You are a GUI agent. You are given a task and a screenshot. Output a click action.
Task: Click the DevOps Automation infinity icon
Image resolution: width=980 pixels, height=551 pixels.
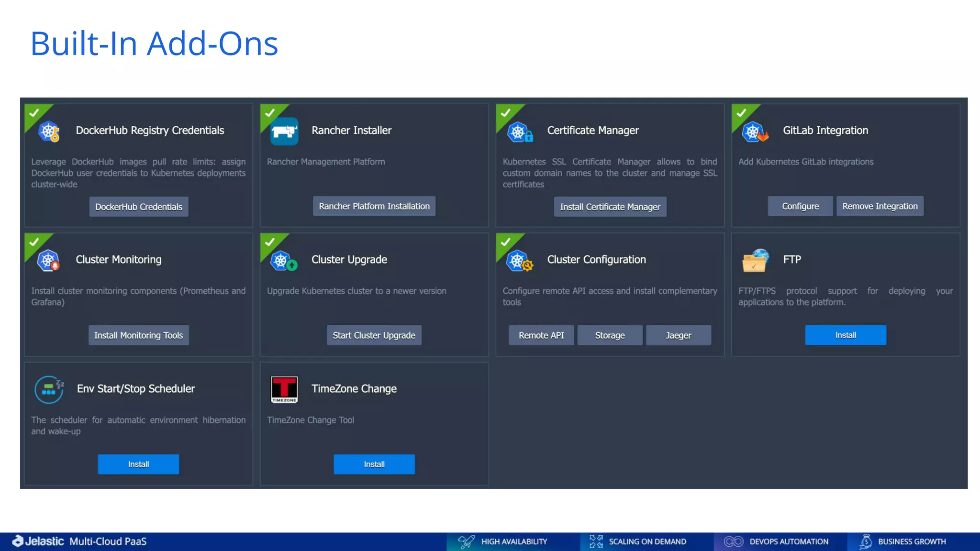(x=734, y=541)
